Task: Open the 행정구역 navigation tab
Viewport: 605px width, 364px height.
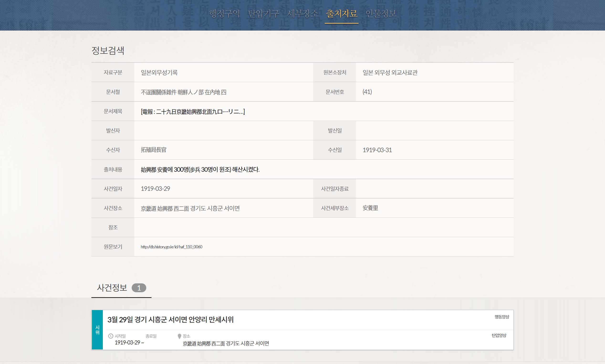Action: (224, 14)
